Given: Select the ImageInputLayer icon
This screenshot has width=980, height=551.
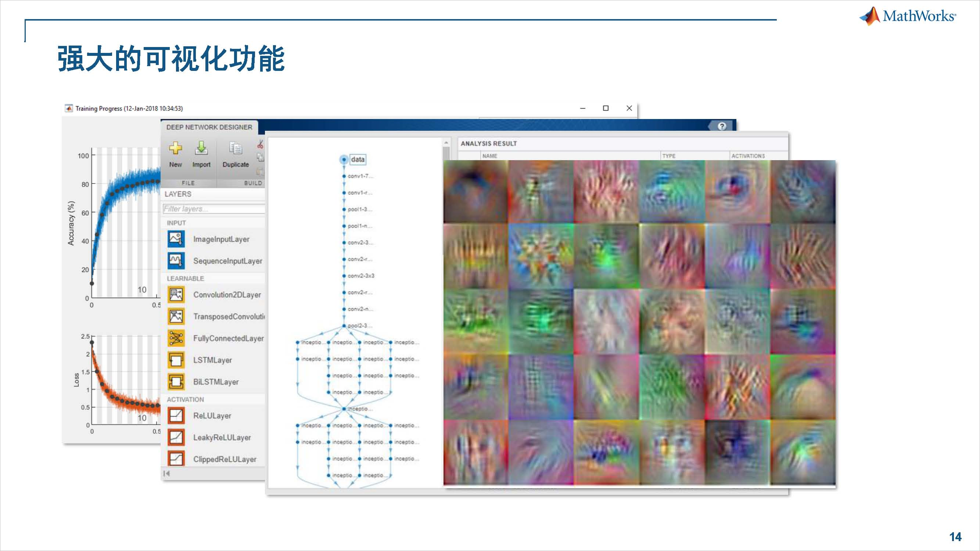Looking at the screenshot, I should [x=176, y=239].
